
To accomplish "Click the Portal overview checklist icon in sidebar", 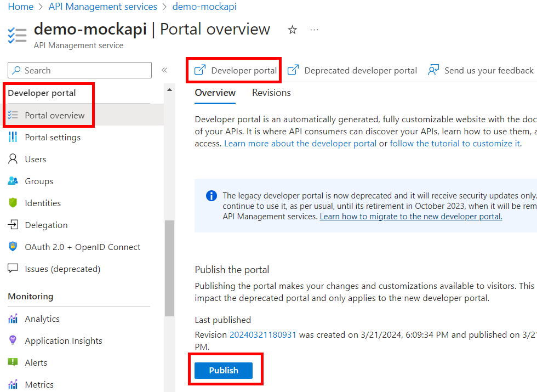I will coord(13,115).
